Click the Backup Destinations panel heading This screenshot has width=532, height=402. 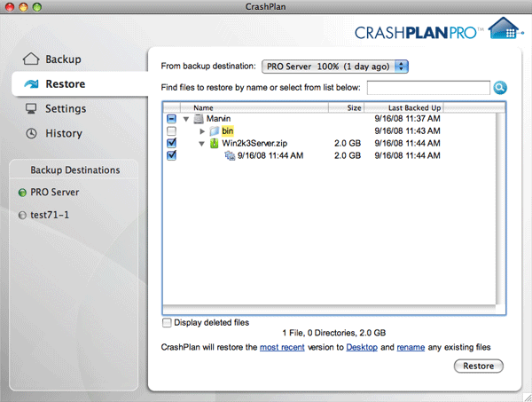tap(75, 169)
